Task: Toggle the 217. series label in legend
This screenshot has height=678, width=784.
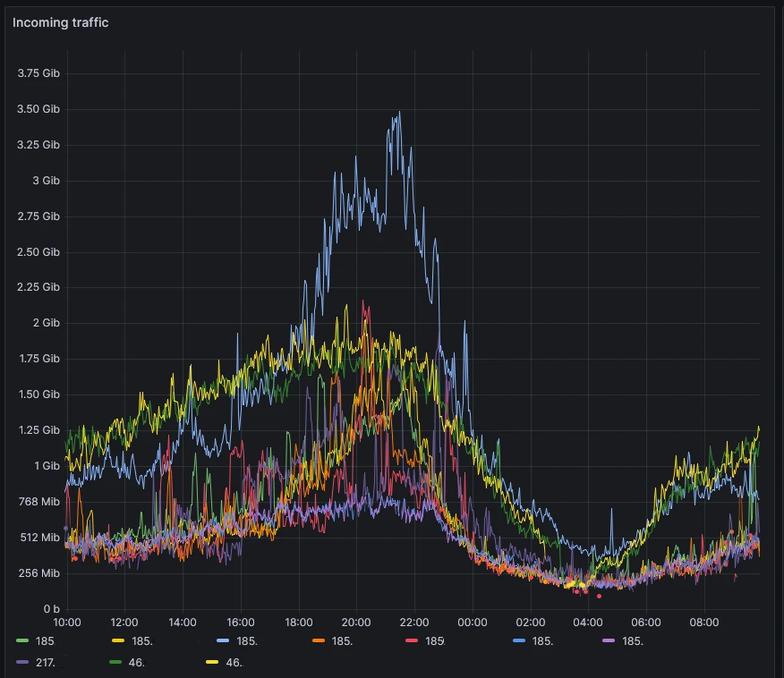Action: (x=43, y=663)
